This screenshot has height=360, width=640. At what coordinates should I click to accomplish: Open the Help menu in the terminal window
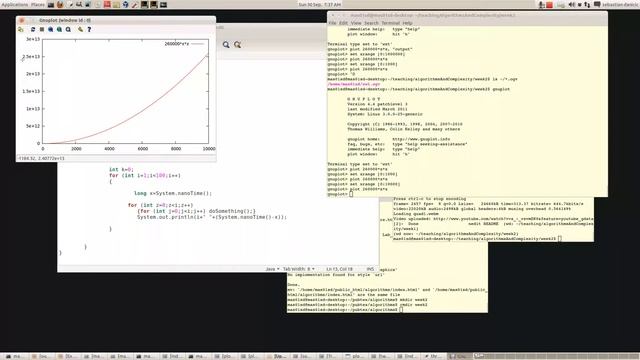[x=407, y=23]
